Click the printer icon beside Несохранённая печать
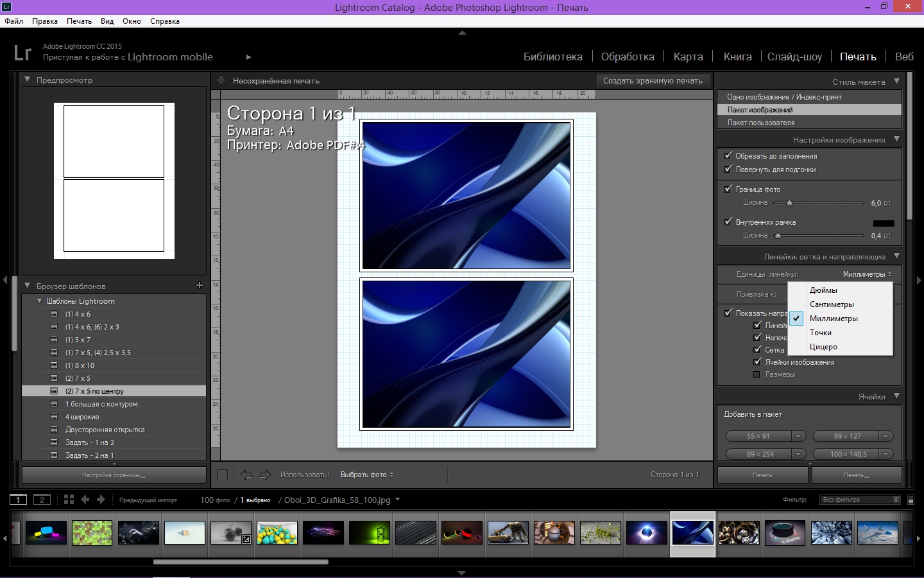 tap(221, 81)
